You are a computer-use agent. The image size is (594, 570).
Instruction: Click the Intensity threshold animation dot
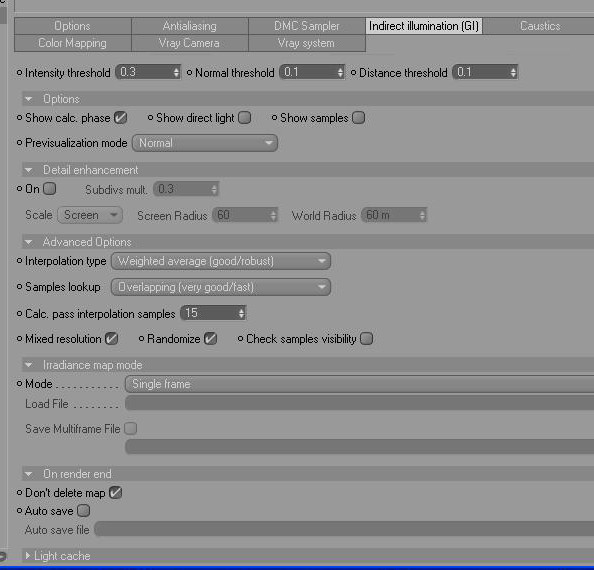(x=19, y=72)
